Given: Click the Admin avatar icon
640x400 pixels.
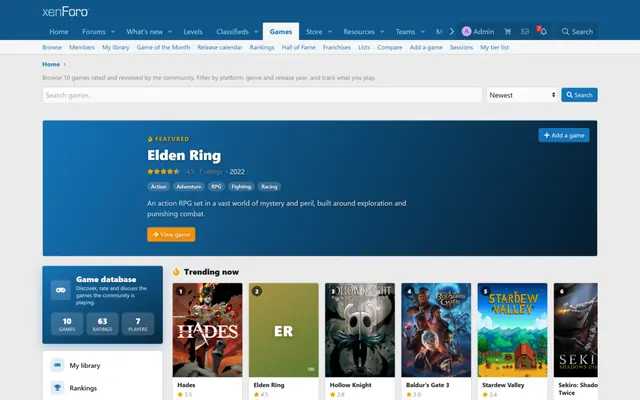Looking at the screenshot, I should tap(467, 31).
